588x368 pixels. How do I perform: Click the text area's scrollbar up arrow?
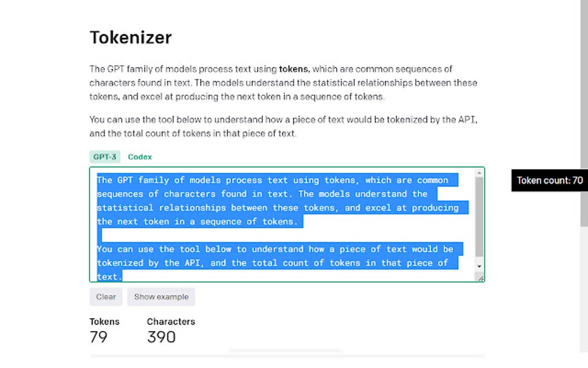tap(480, 173)
